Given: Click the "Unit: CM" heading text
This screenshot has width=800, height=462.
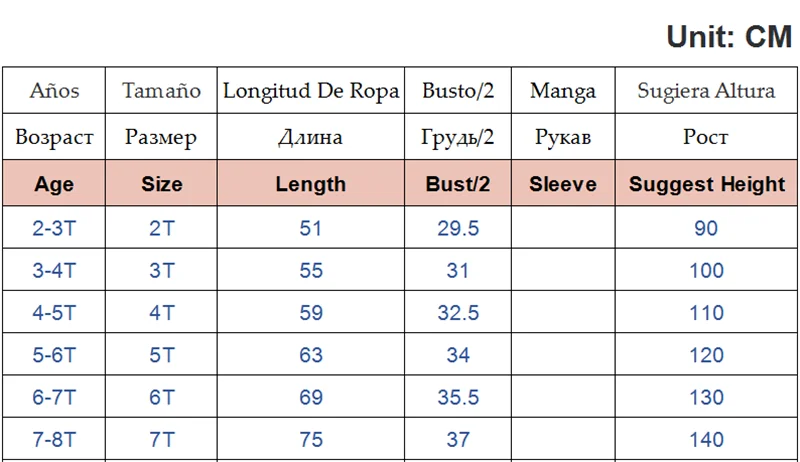Looking at the screenshot, I should [x=729, y=36].
